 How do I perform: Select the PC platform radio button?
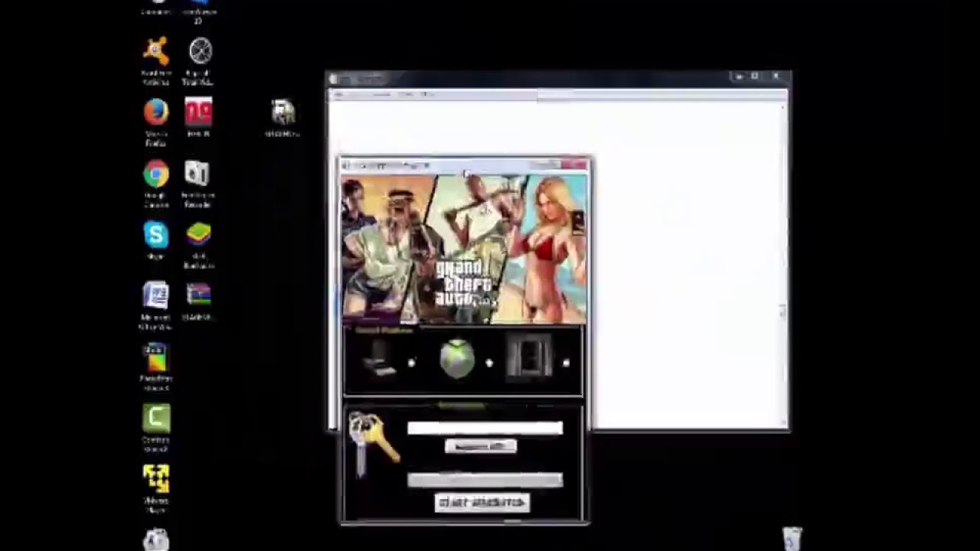[x=412, y=363]
